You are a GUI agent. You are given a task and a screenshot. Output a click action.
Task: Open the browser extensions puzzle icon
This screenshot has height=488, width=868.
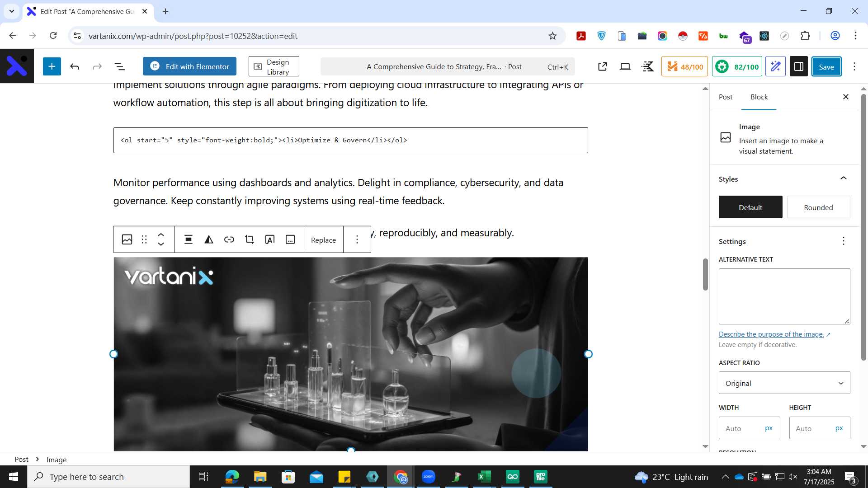(x=805, y=36)
